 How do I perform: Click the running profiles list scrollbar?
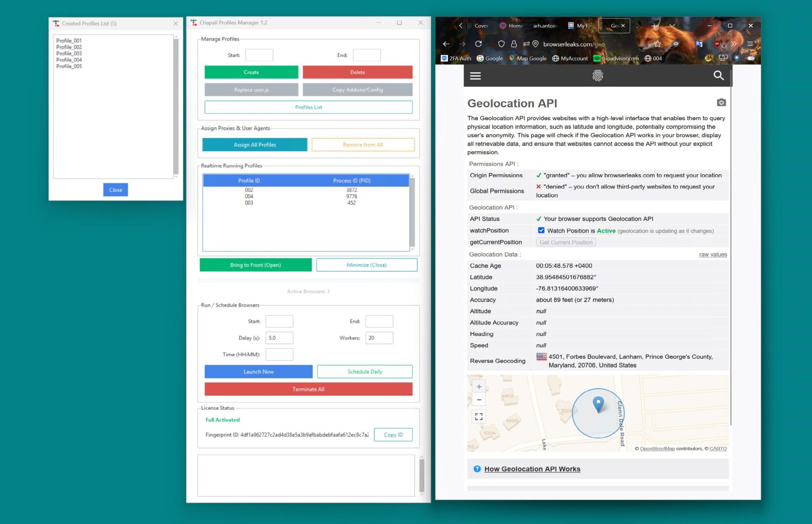click(x=412, y=213)
